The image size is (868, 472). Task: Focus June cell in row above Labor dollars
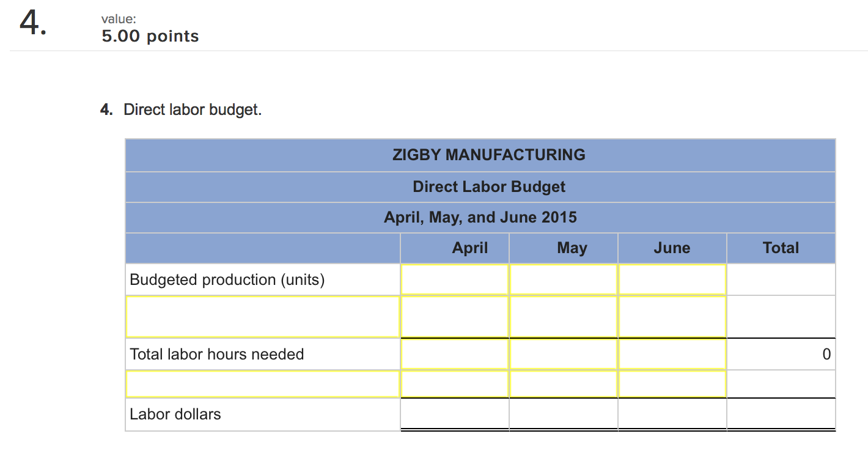(x=672, y=384)
